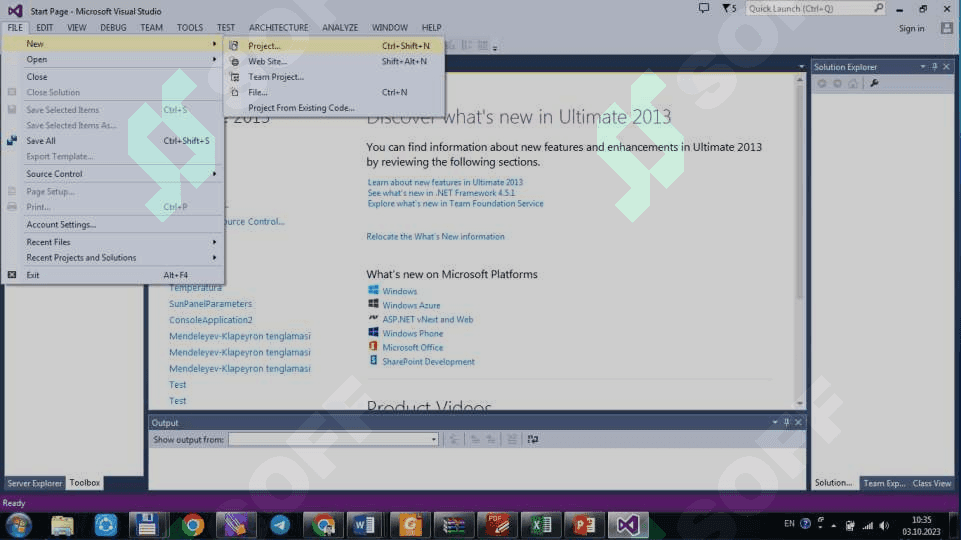Open the Show output from dropdown
The image size is (961, 540).
(x=333, y=439)
